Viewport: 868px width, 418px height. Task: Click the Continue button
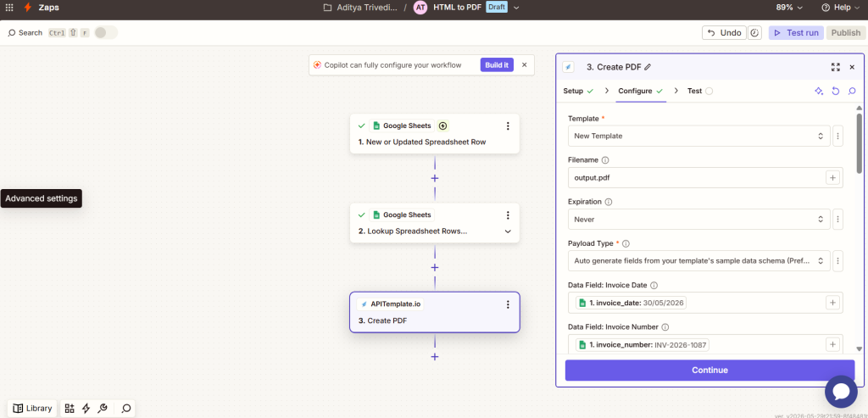click(709, 371)
